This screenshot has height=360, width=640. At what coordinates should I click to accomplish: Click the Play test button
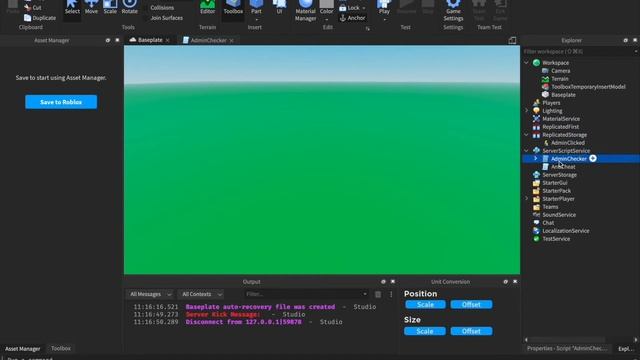384,6
